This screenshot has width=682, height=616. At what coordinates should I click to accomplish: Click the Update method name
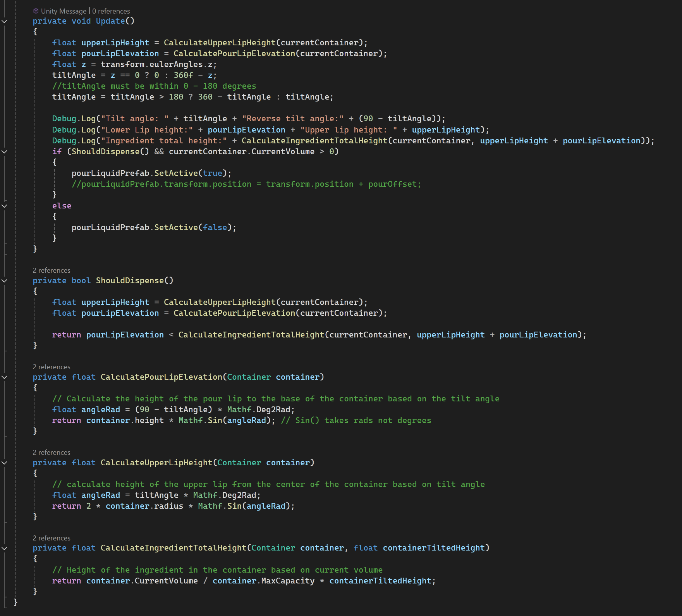click(110, 21)
